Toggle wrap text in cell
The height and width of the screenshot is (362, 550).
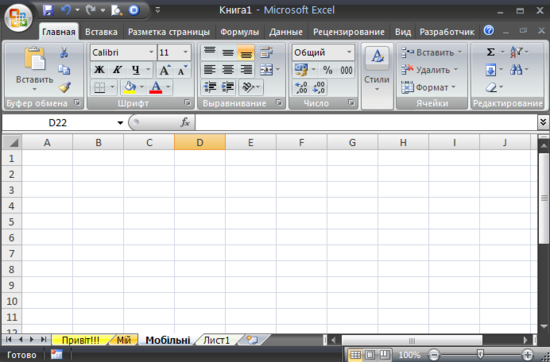tap(267, 52)
